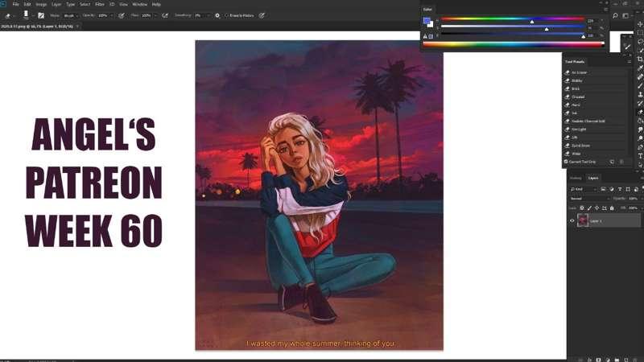Select the Brick eraser preset
Image resolution: width=644 pixels, height=362 pixels.
click(596, 88)
